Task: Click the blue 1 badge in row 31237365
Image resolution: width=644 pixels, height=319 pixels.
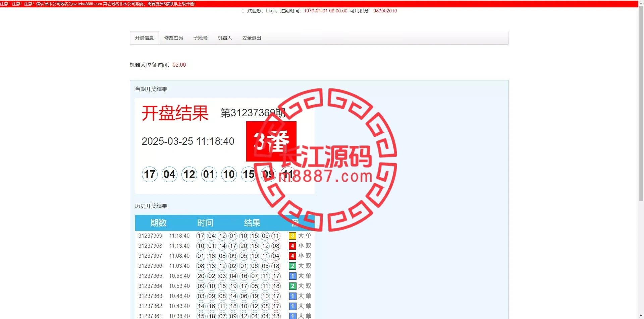Action: click(292, 276)
